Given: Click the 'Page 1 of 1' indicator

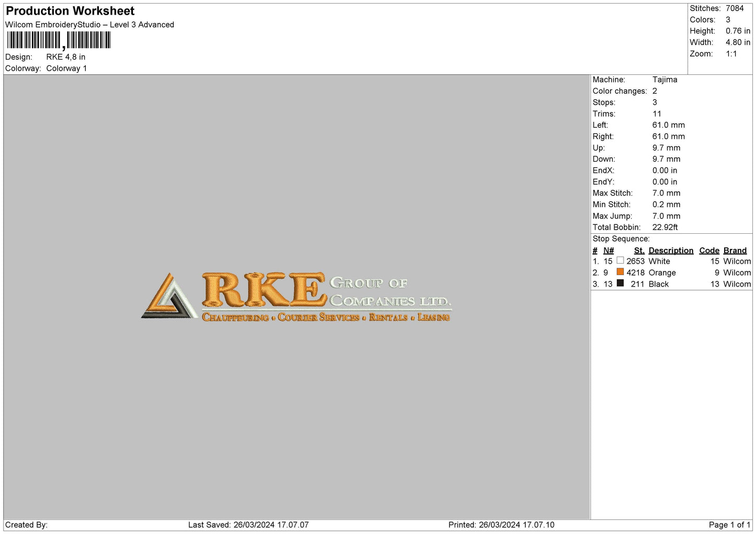Looking at the screenshot, I should (x=730, y=525).
